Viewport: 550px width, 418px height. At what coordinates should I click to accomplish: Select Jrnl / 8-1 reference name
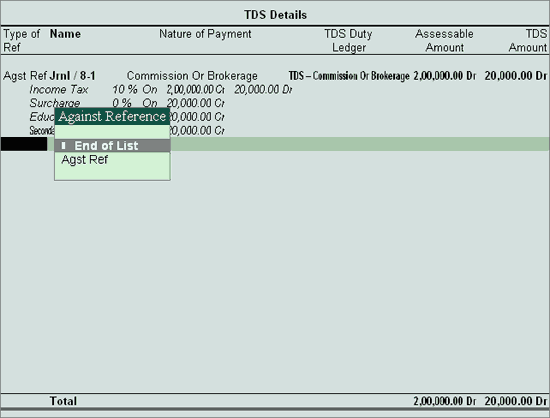point(73,76)
